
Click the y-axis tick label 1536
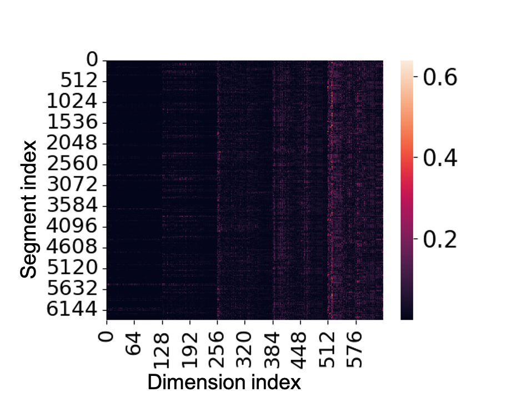[72, 122]
